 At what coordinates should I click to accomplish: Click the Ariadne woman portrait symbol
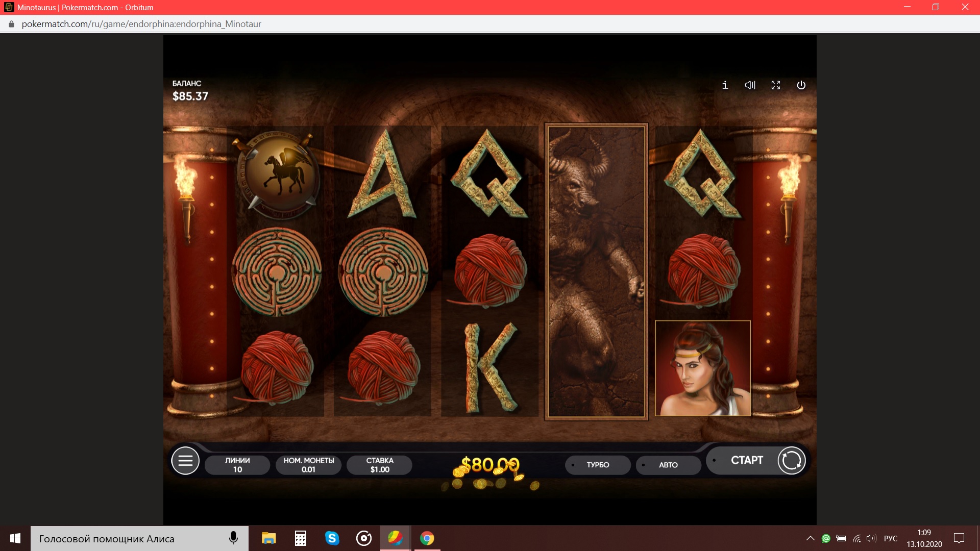click(703, 368)
